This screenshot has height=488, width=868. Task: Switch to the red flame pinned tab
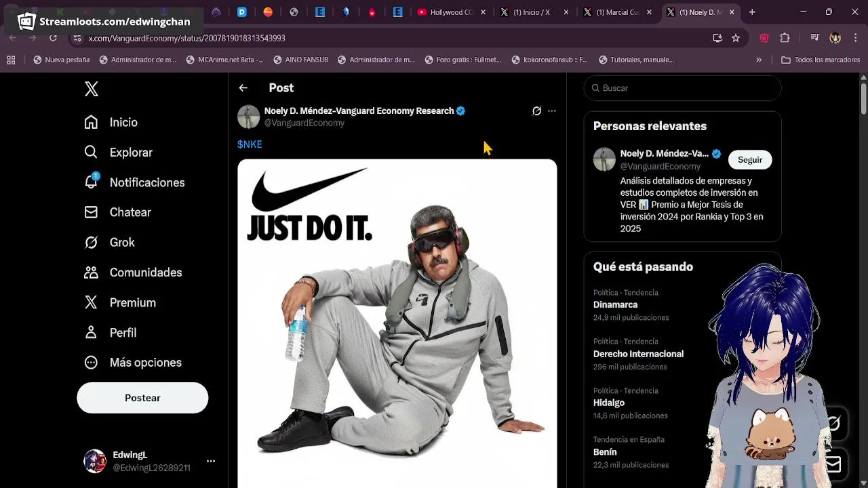[372, 12]
